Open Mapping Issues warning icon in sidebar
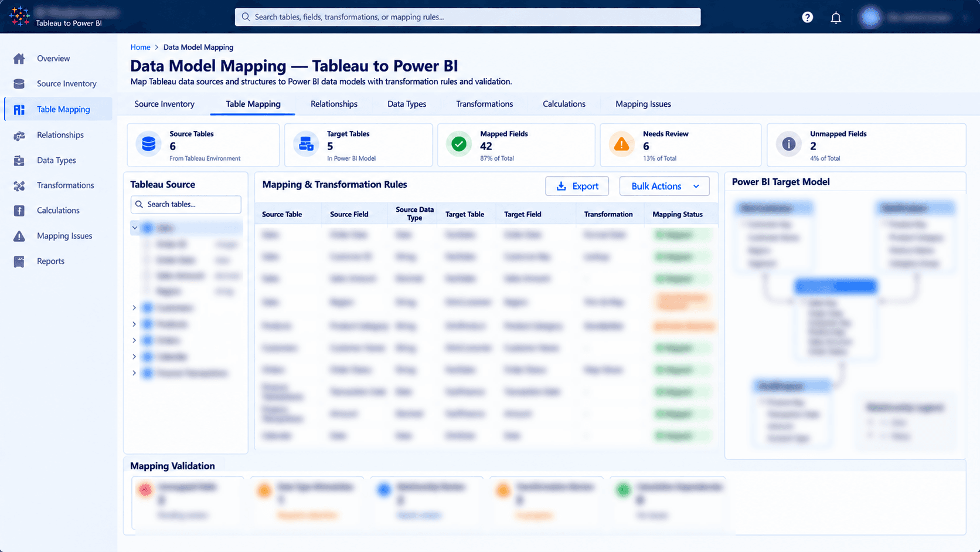This screenshot has width=980, height=552. 19,236
